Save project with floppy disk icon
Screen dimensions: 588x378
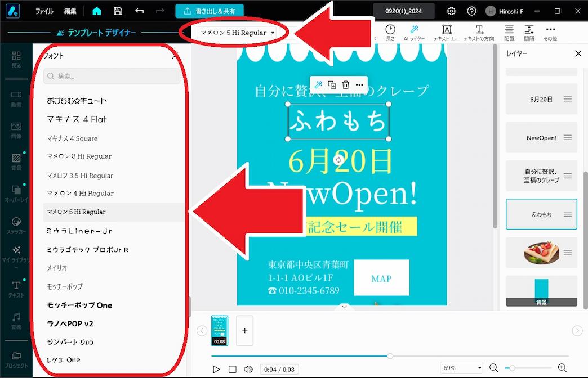[x=118, y=11]
